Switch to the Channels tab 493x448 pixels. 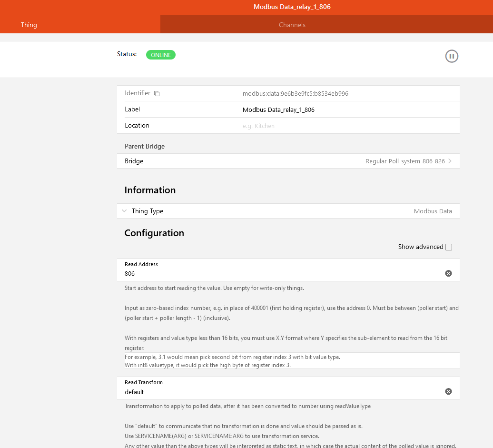(x=292, y=25)
